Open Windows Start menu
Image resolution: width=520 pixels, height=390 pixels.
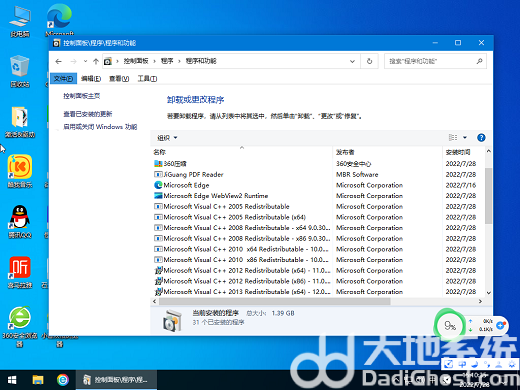pyautogui.click(x=12, y=380)
